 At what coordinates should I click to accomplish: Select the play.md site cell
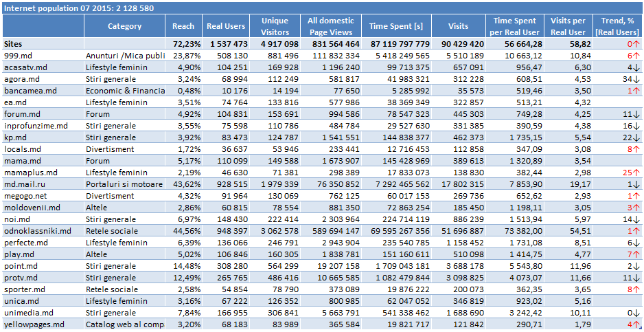coord(43,254)
